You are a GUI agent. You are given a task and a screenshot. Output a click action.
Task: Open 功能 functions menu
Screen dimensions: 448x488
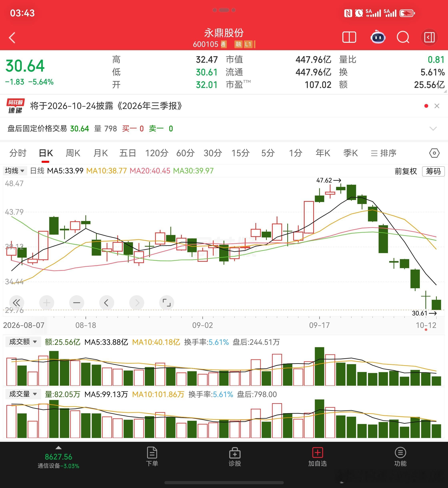400,457
